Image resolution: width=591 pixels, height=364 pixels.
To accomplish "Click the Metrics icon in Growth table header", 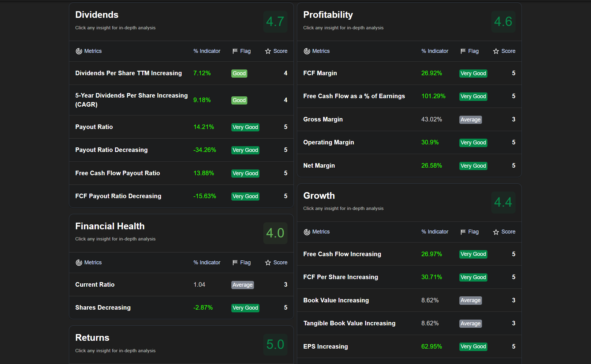I will (307, 232).
